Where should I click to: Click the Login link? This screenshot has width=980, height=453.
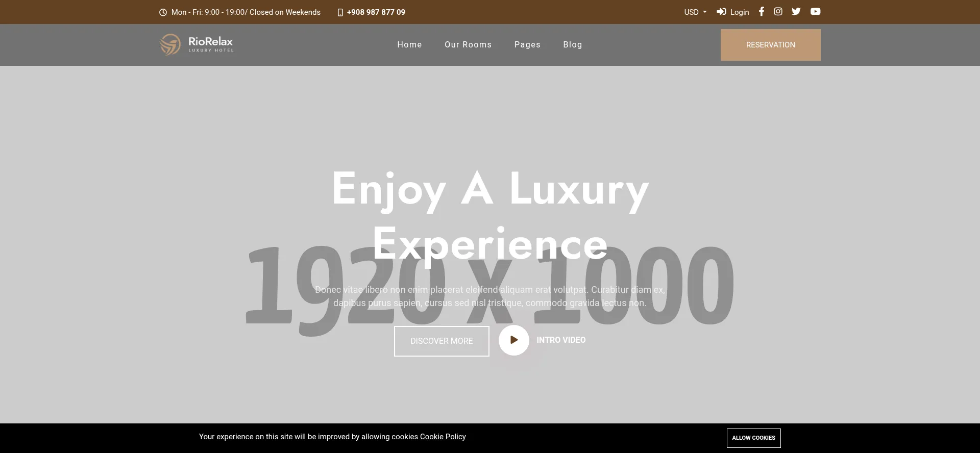tap(733, 12)
